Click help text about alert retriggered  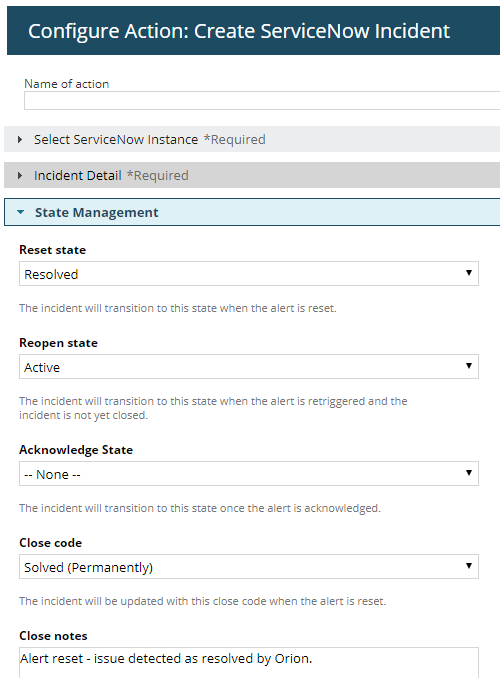213,408
